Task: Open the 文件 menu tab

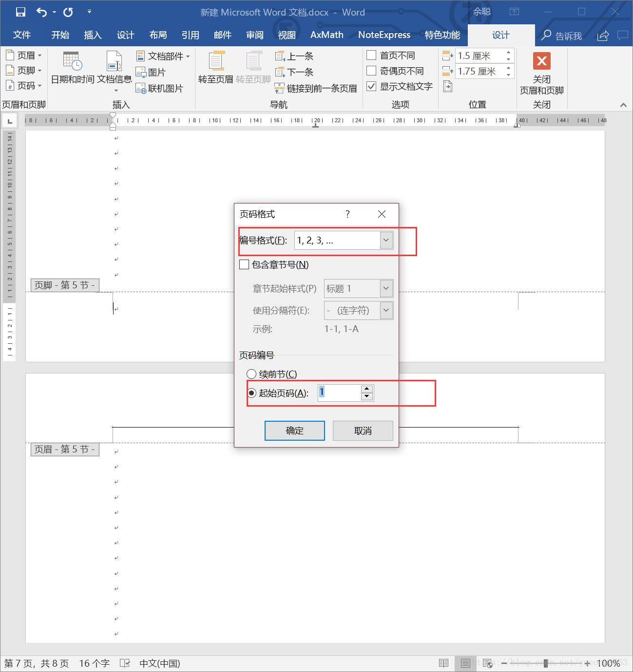Action: [21, 35]
